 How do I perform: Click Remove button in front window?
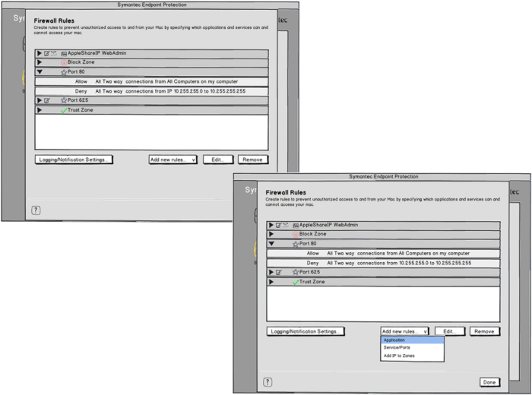click(x=485, y=332)
